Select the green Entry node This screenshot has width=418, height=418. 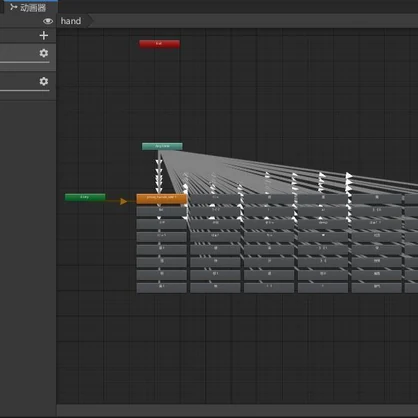85,197
